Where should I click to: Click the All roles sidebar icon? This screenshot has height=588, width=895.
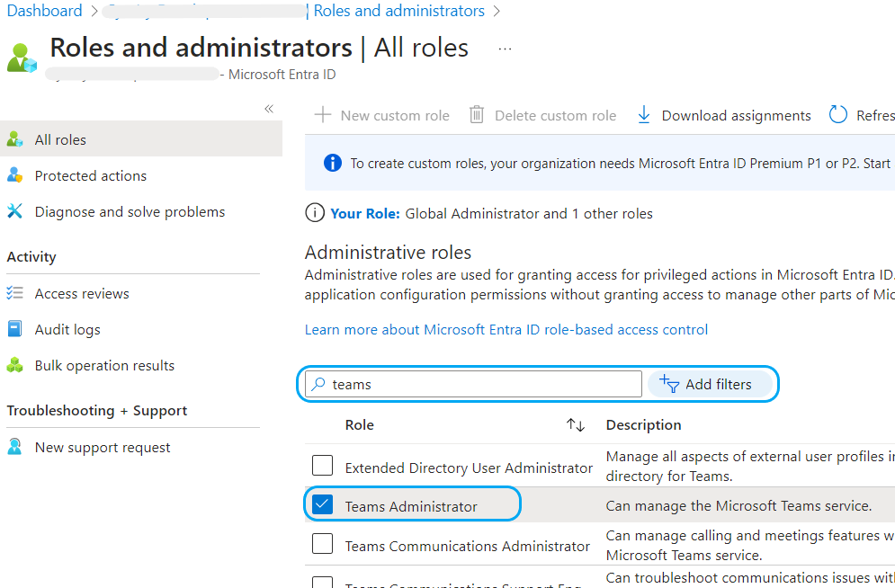15,139
